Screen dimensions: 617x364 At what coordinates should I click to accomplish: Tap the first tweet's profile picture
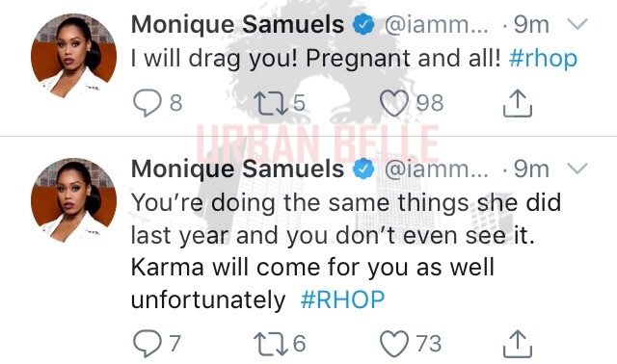(x=73, y=56)
